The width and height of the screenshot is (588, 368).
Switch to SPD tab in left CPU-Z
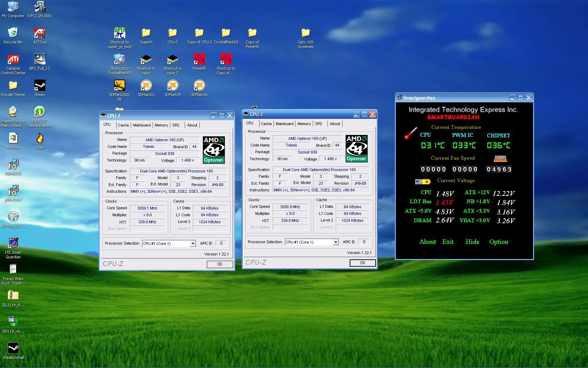point(176,125)
